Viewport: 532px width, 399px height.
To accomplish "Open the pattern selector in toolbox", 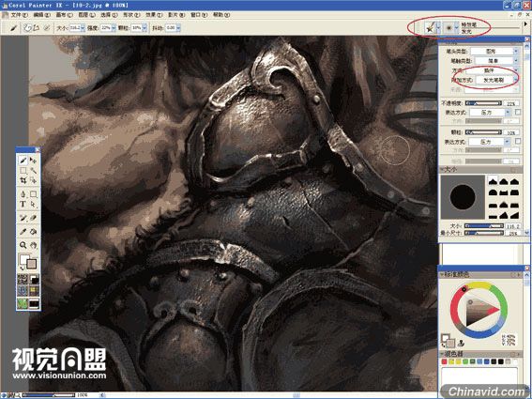I will pos(23,290).
